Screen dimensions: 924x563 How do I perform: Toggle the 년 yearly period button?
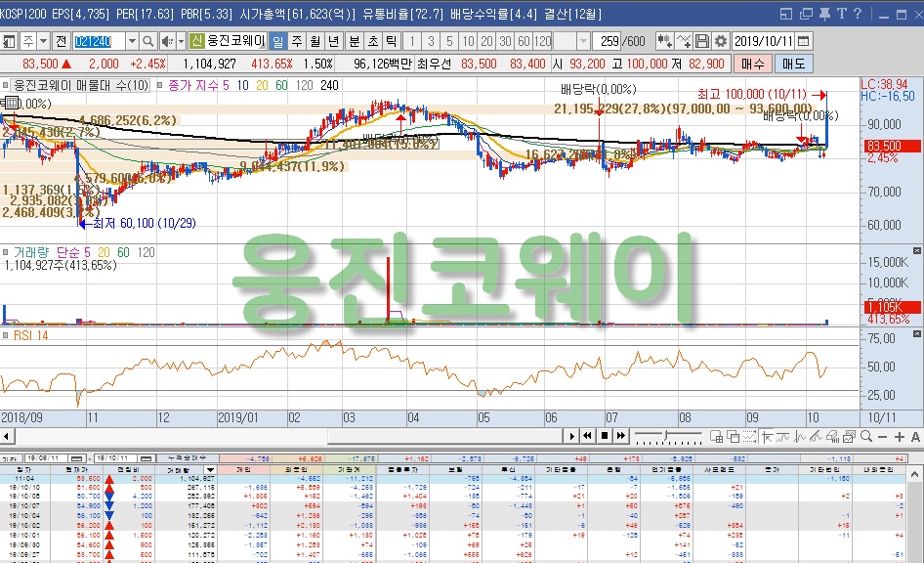tap(333, 41)
